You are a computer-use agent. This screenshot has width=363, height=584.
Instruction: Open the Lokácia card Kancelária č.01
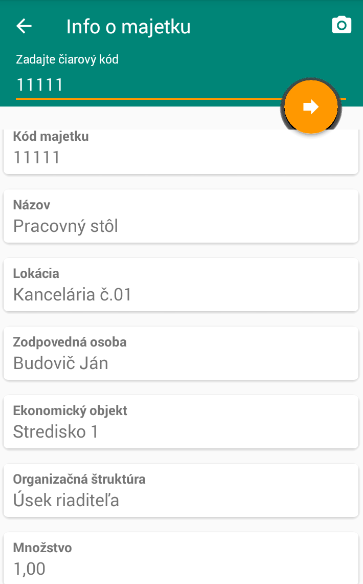pos(181,285)
